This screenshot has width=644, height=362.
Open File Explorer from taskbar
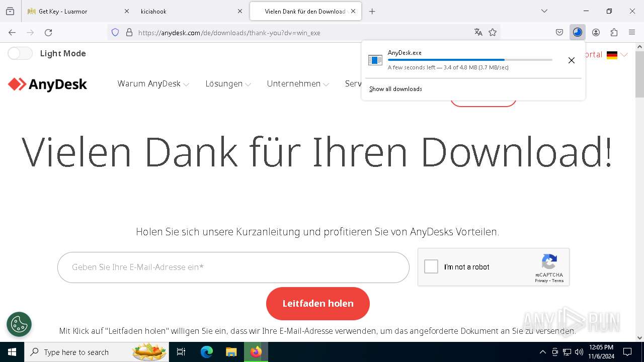231,352
